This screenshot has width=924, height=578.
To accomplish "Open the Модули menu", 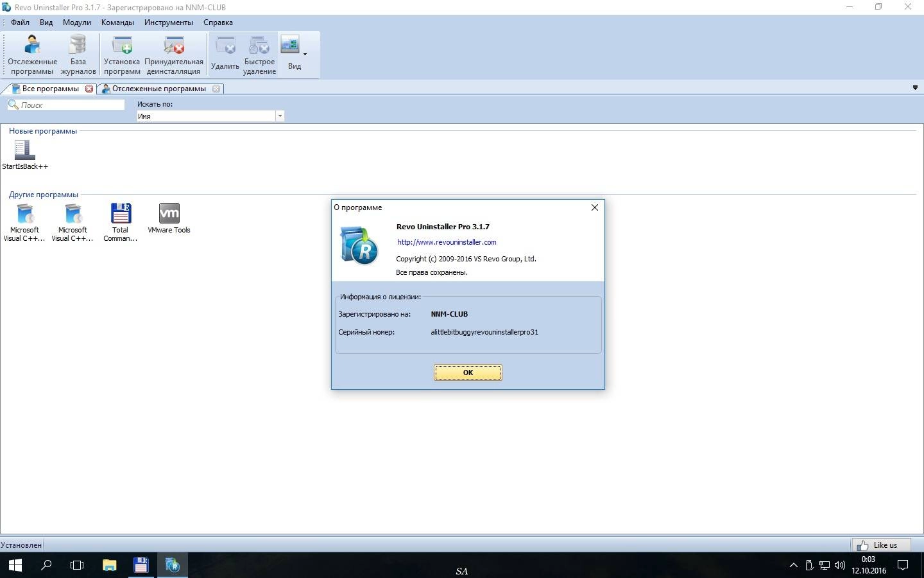I will [77, 22].
